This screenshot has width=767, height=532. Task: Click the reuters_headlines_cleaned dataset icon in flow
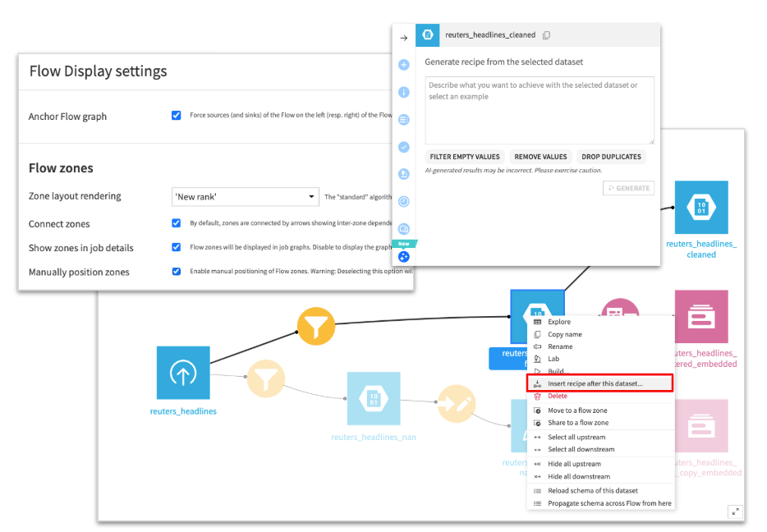coord(701,208)
